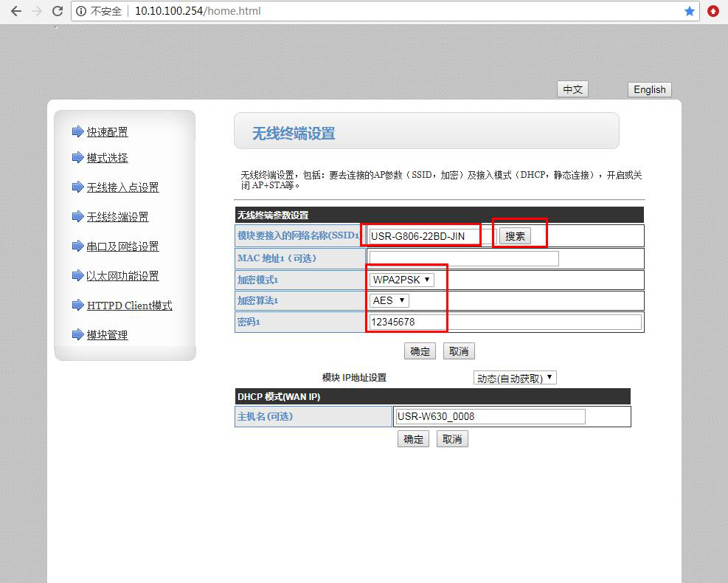Open the 加密模式 WPA2PSK dropdown
This screenshot has width=728, height=583.
click(x=402, y=280)
